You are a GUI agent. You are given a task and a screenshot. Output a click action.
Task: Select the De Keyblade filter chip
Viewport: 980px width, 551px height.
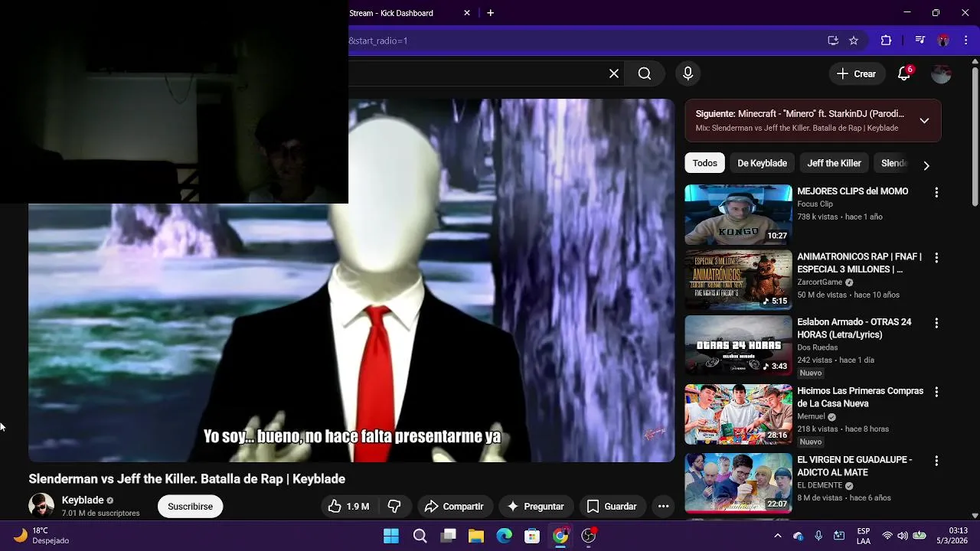(x=762, y=163)
